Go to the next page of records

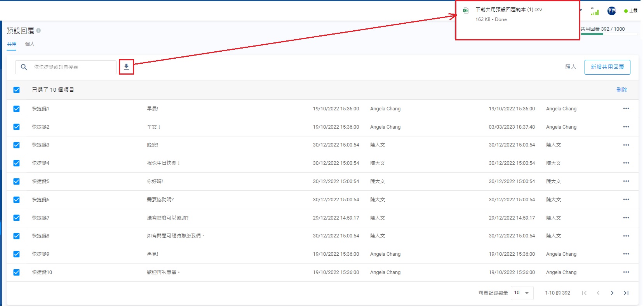click(x=612, y=293)
